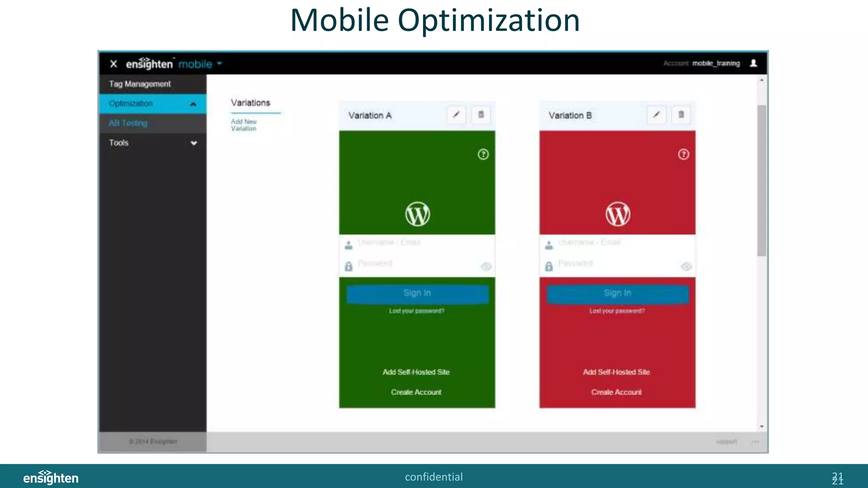This screenshot has height=488, width=868.
Task: Click Lost your password in Variation B
Action: click(617, 311)
